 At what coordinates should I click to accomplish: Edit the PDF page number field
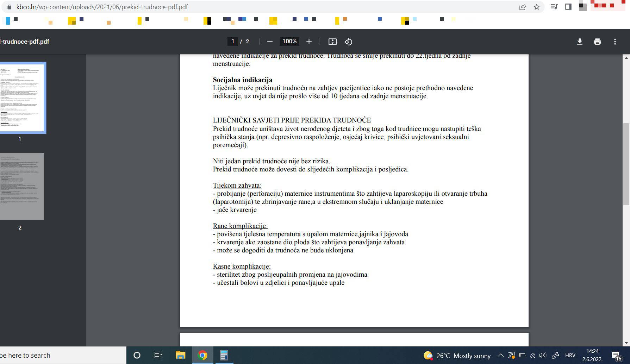232,42
